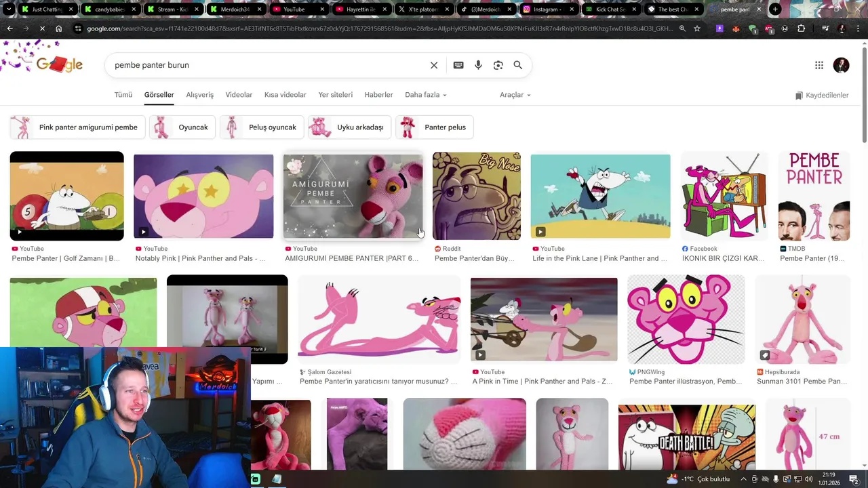Open the browser home button
The width and height of the screenshot is (868, 488).
[x=58, y=28]
